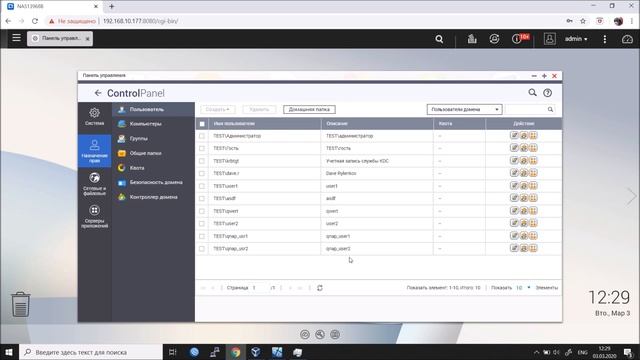
Task: Edit shared folder permissions for TEST\krbtgt
Action: tap(533, 161)
